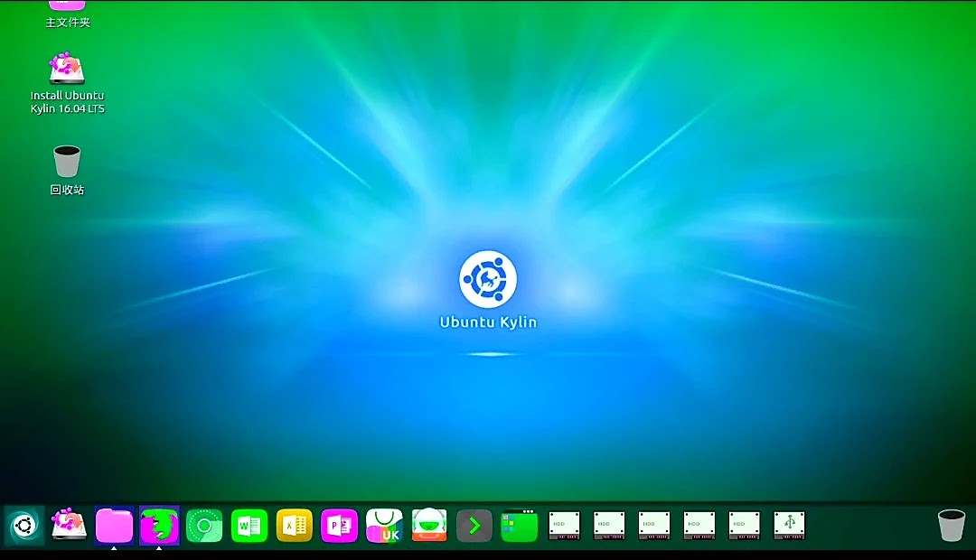Select Install Ubuntu Kylin 16.04 LTS desktop icon
Image resolution: width=976 pixels, height=560 pixels.
click(67, 84)
